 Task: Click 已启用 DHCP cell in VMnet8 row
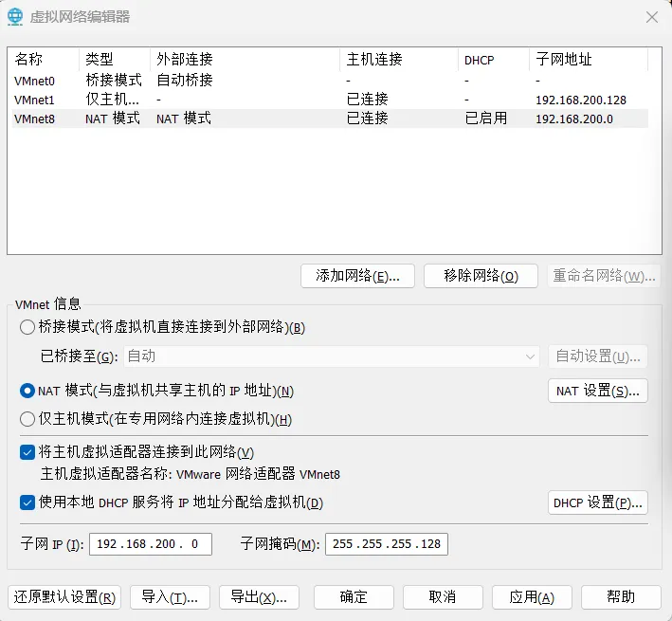tap(486, 119)
